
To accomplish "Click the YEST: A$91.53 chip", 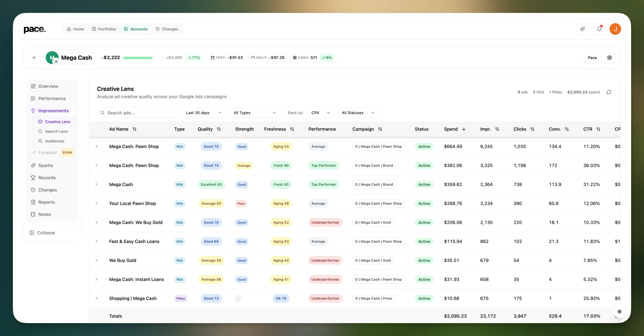I will 227,58.
